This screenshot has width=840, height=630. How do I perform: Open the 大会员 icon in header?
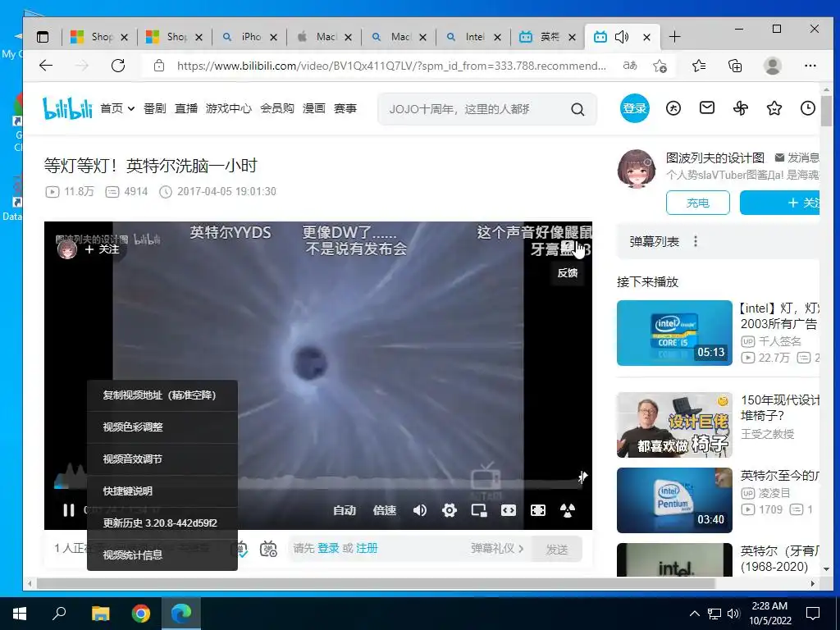click(x=673, y=108)
